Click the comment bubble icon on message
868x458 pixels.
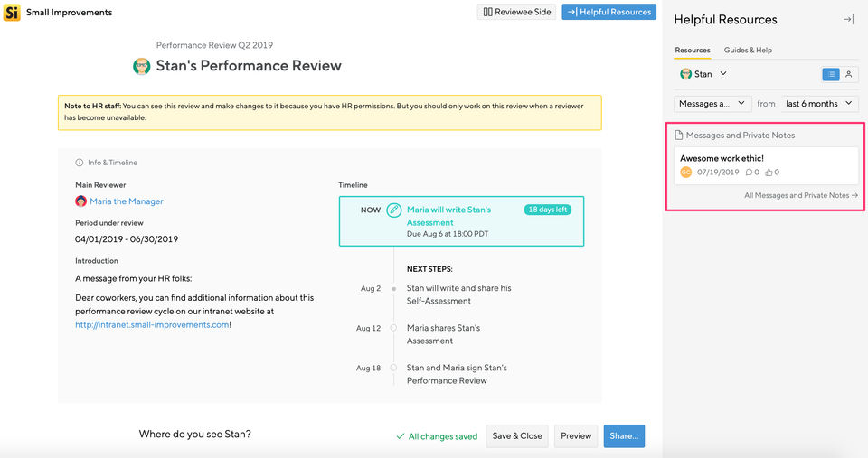750,173
